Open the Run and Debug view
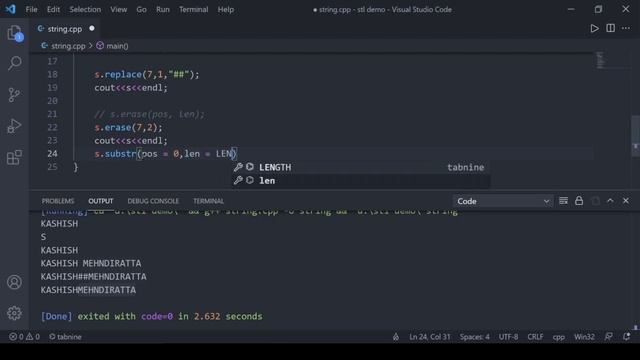640x360 pixels. click(14, 126)
